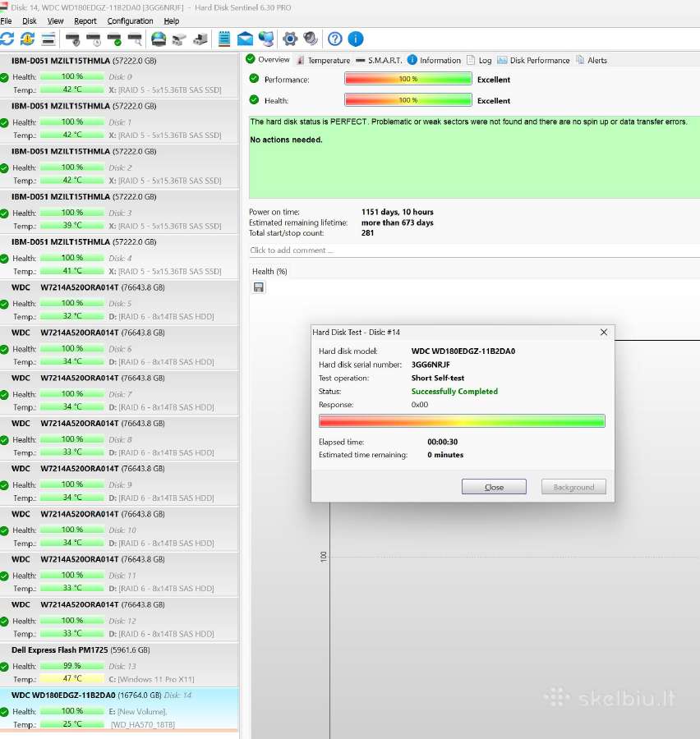700x739 pixels.
Task: Click the disk with shield toolbar icon
Action: [x=72, y=39]
